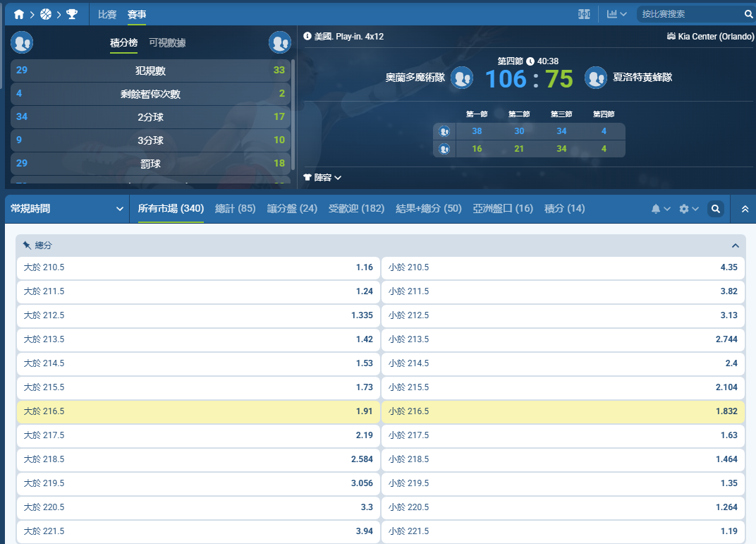Select the 亞洲盤口 (16) tab
Screen dimensions: 756x544
click(503, 208)
